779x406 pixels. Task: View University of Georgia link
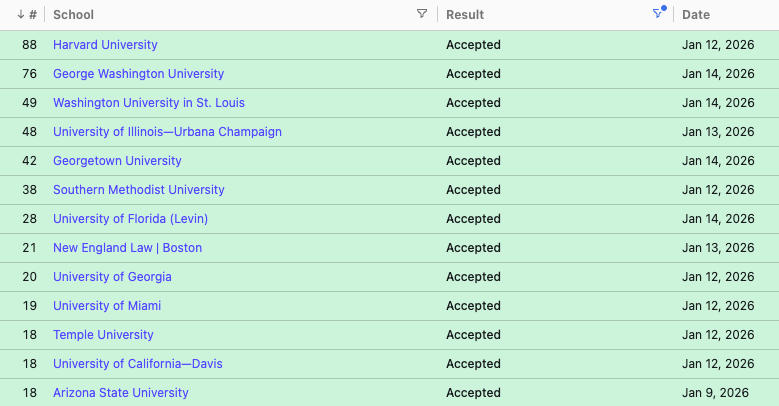[112, 277]
